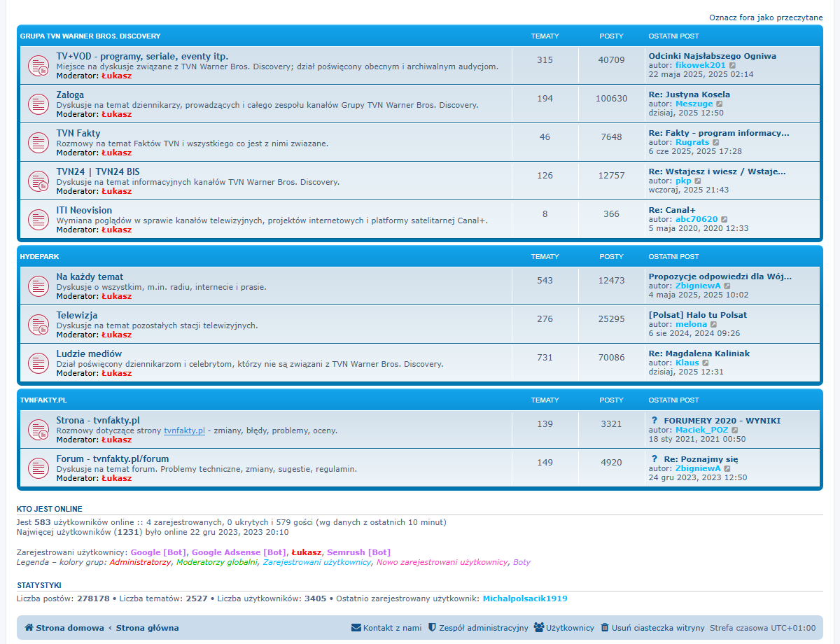Open last post Re: Magdalena Kaliniak
The height and width of the screenshot is (644, 840).
(699, 353)
